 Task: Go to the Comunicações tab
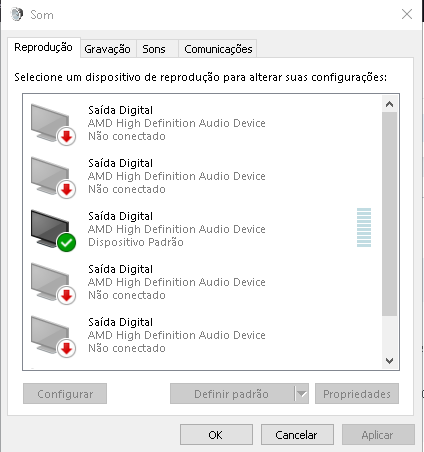point(218,49)
